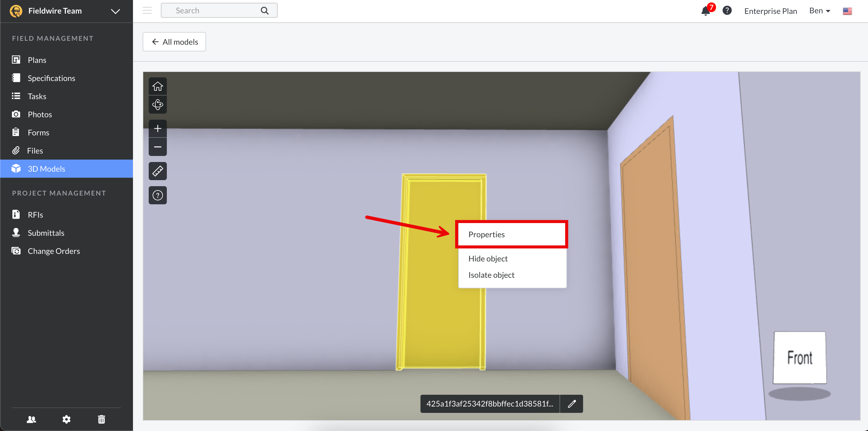Select the measure ruler tool

coord(158,171)
